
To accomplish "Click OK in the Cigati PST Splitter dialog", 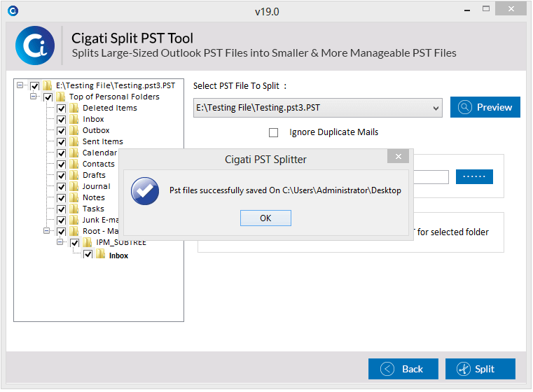I will point(265,218).
